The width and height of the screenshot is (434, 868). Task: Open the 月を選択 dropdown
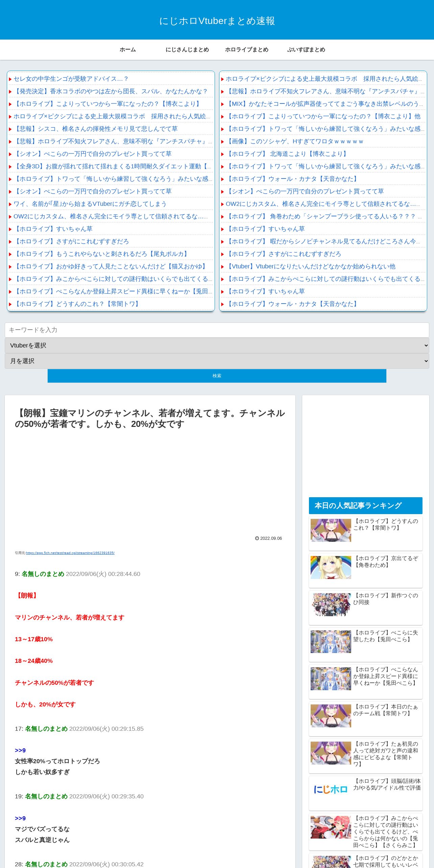pyautogui.click(x=217, y=361)
